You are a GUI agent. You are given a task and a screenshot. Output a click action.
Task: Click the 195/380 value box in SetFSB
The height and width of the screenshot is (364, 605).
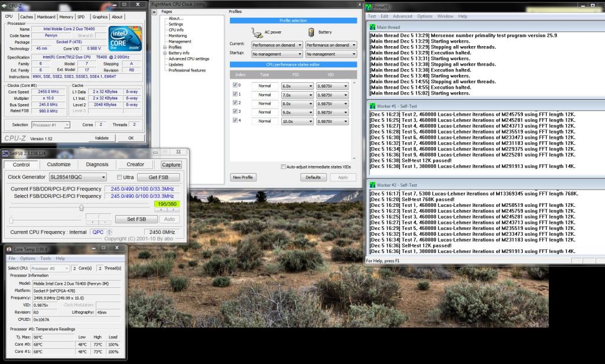click(167, 204)
